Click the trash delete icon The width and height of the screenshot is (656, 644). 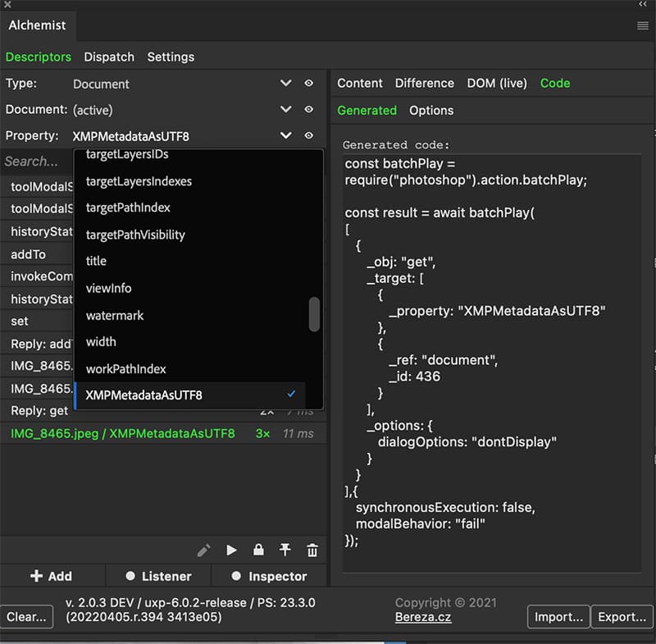(312, 550)
